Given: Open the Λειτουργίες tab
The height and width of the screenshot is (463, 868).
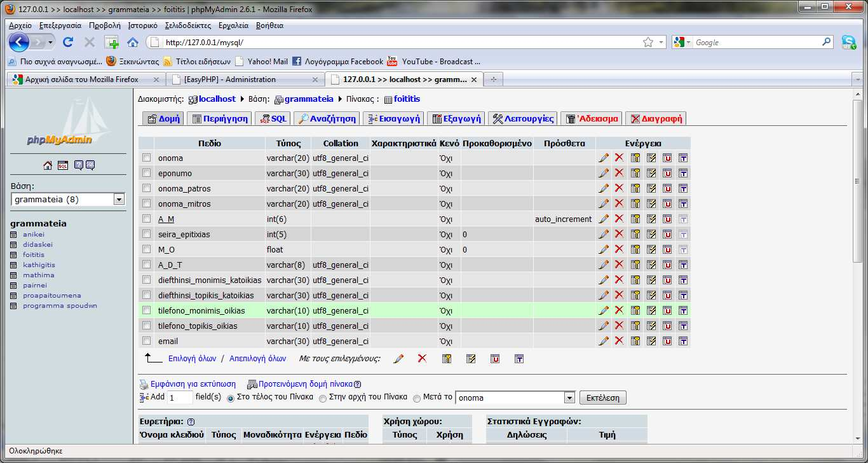Looking at the screenshot, I should click(524, 118).
